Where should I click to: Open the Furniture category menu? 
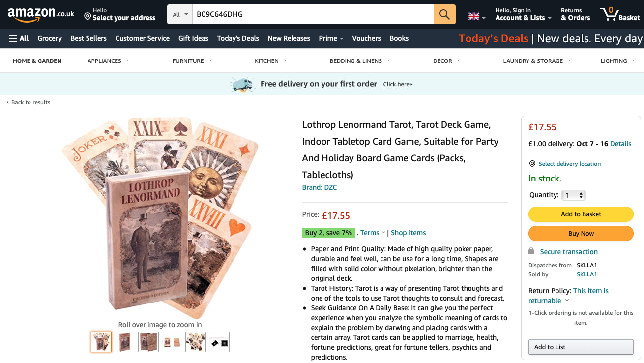coord(192,61)
